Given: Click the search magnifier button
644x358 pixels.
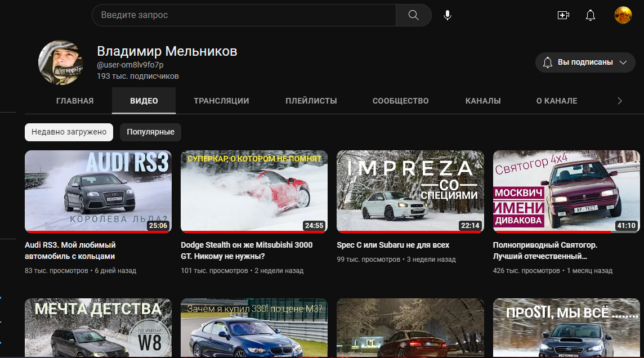Looking at the screenshot, I should 413,15.
